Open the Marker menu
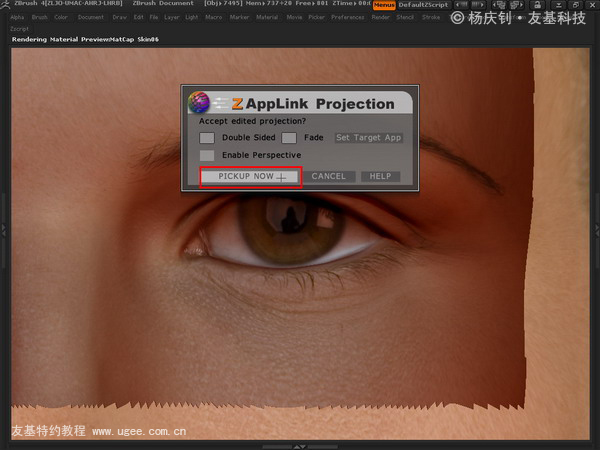The image size is (600, 450). tap(239, 17)
